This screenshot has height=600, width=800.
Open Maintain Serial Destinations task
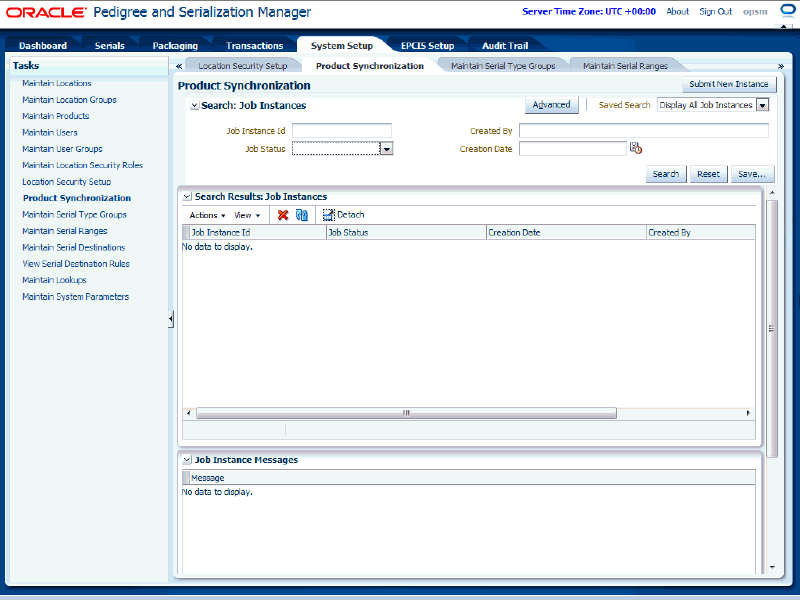point(73,247)
